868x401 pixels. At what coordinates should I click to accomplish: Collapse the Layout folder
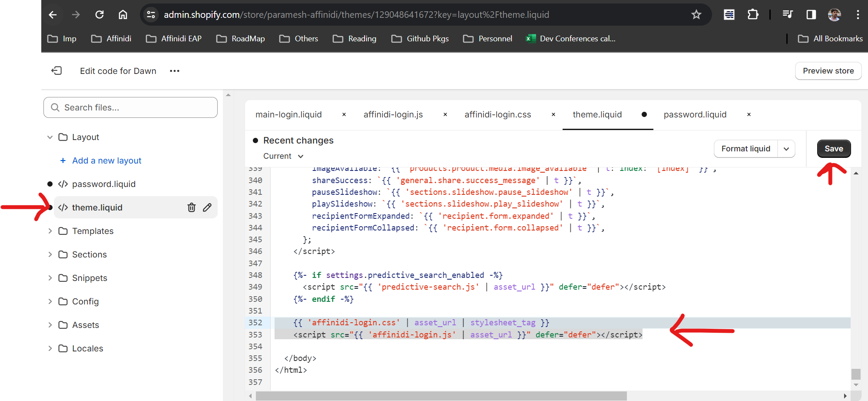click(50, 137)
